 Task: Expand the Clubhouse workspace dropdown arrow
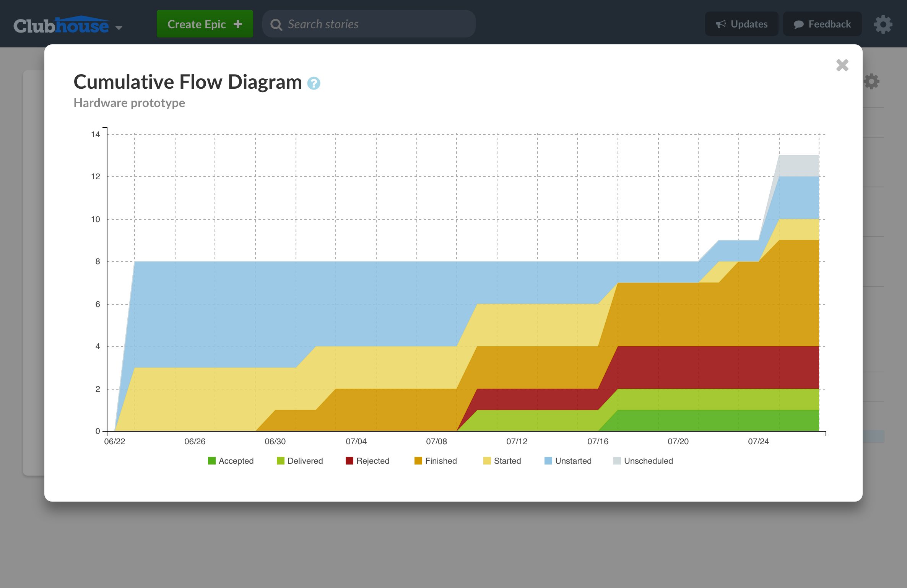(x=119, y=28)
